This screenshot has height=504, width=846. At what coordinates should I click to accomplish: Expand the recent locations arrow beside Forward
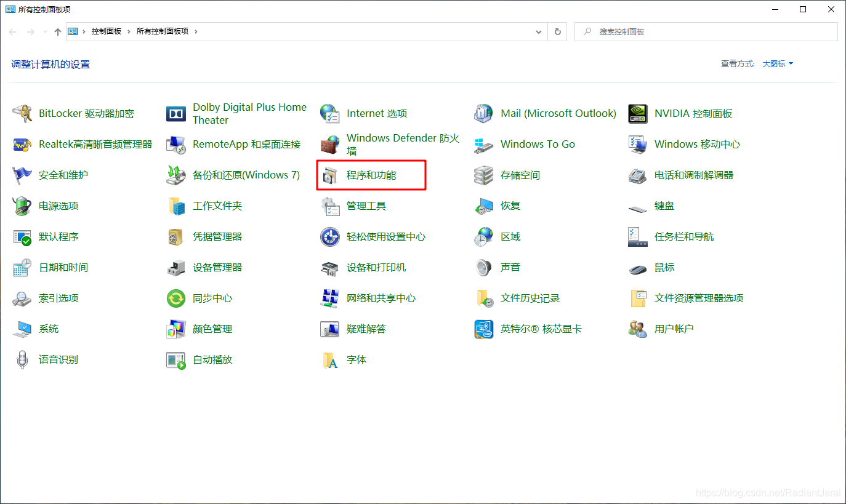(x=45, y=31)
